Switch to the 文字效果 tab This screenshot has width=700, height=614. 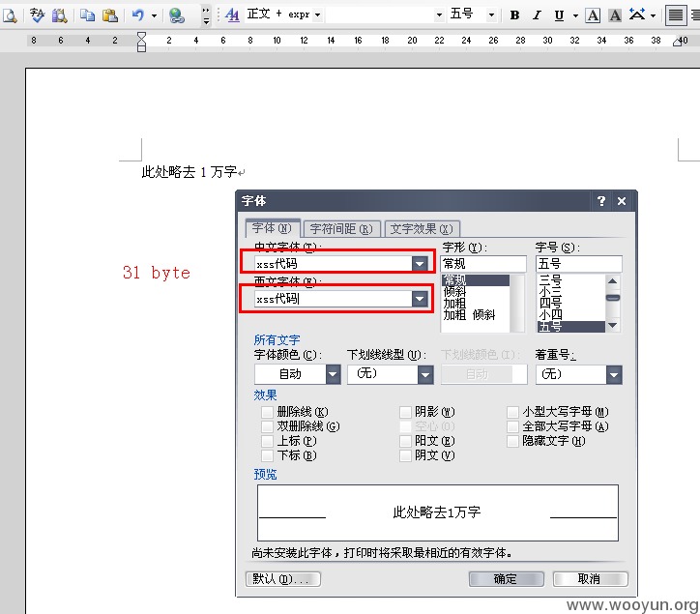click(422, 229)
